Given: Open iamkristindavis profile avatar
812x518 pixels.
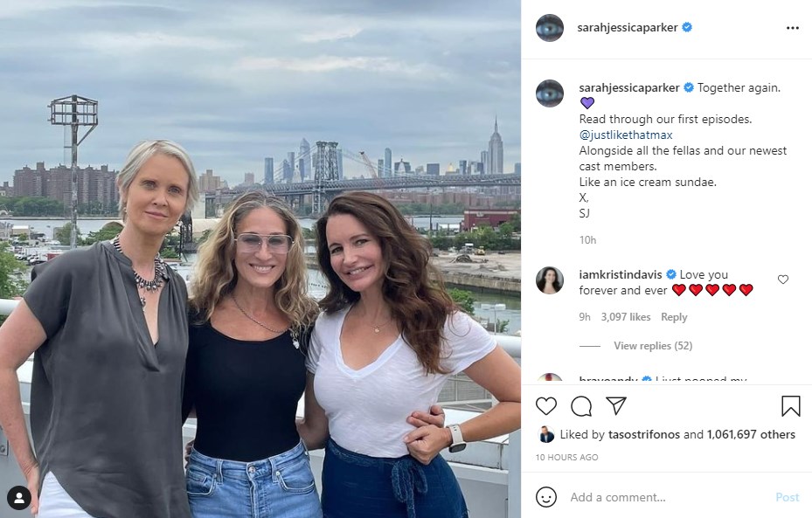Looking at the screenshot, I should click(x=550, y=280).
